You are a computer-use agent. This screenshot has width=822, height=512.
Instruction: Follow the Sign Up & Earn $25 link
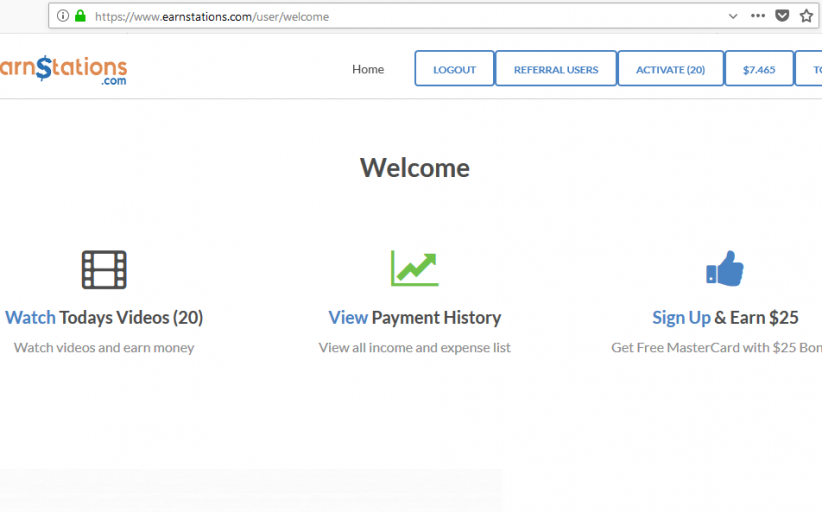click(725, 317)
